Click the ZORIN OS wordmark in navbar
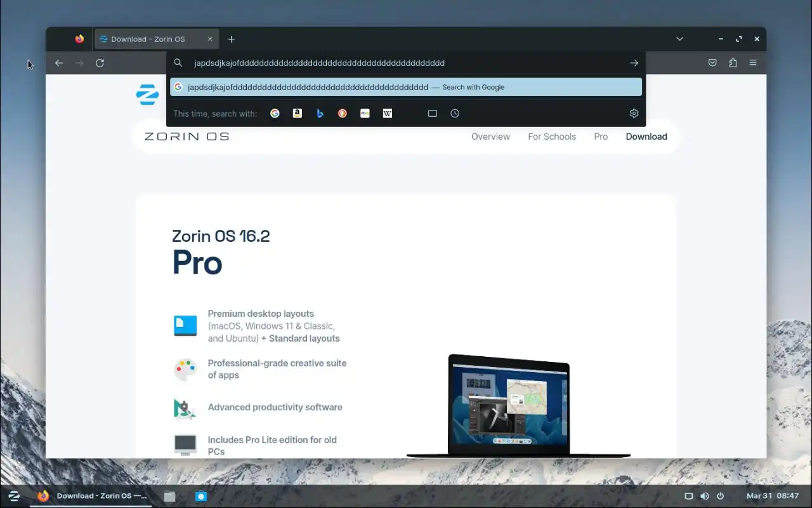 tap(187, 137)
